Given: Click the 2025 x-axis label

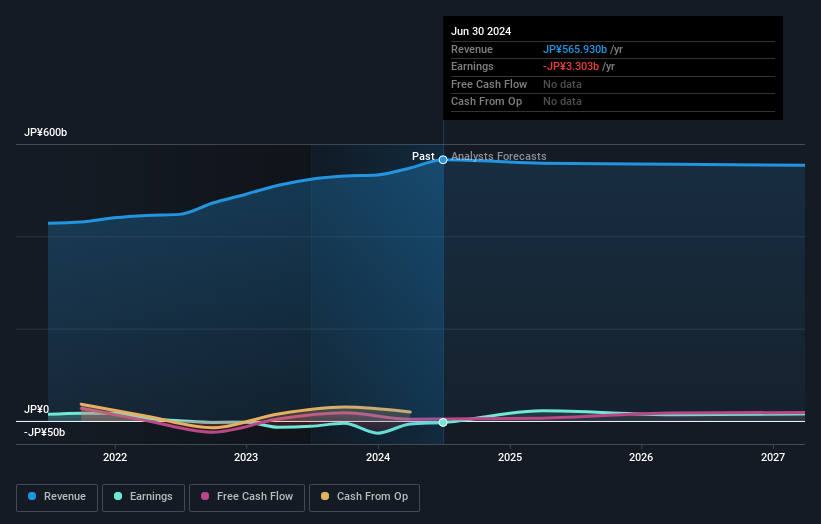Looking at the screenshot, I should pos(510,458).
